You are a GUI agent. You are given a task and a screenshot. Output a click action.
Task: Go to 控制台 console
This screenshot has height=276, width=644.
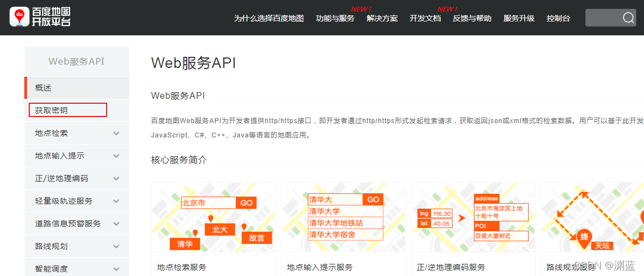point(558,18)
